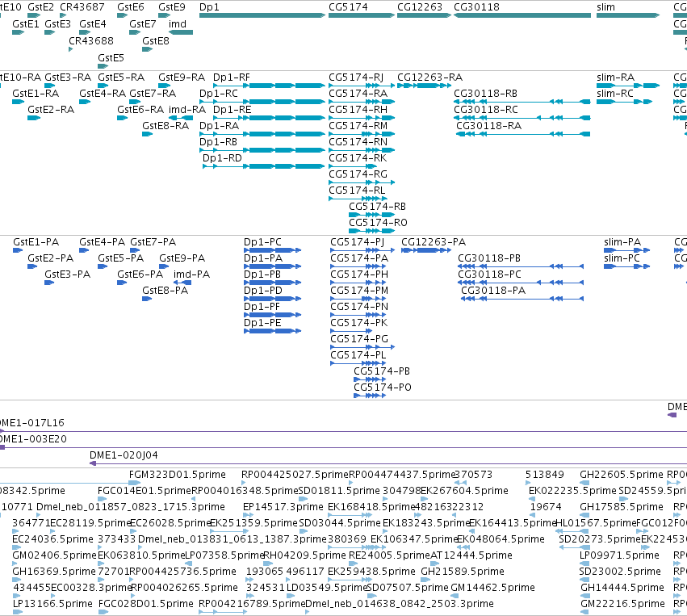Click the CG5174-RB transcript label
This screenshot has height=616, width=687.
click(x=377, y=207)
